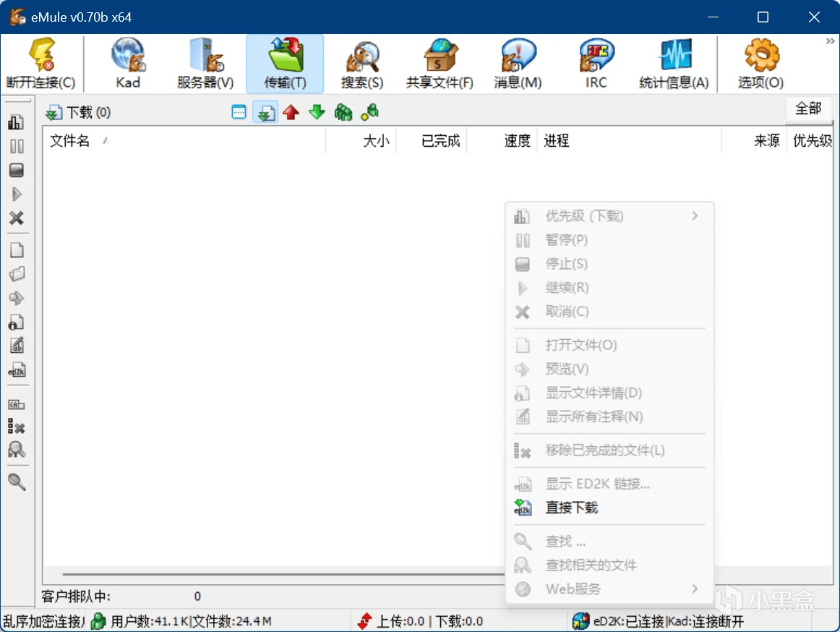Choose 暂停(P) in the context menu

point(609,240)
